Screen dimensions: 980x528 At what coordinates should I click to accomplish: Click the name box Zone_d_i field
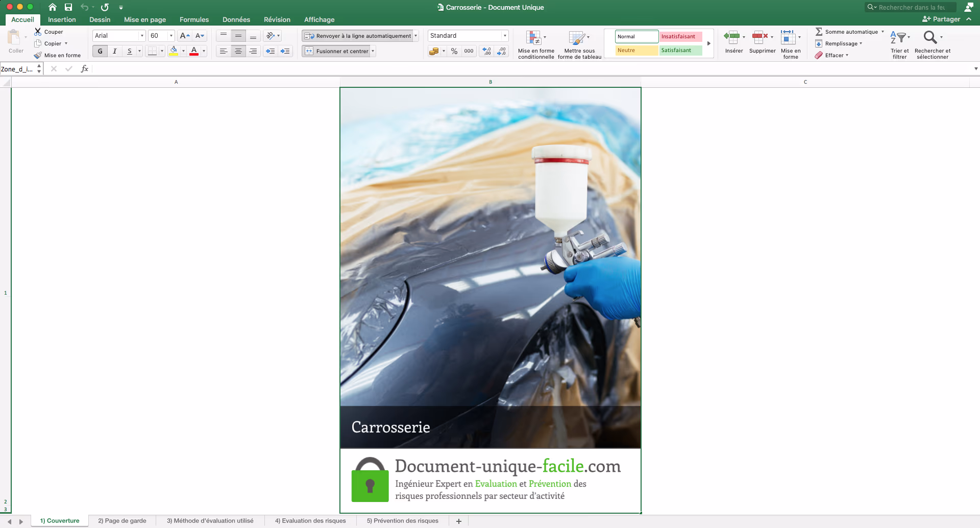[17, 69]
